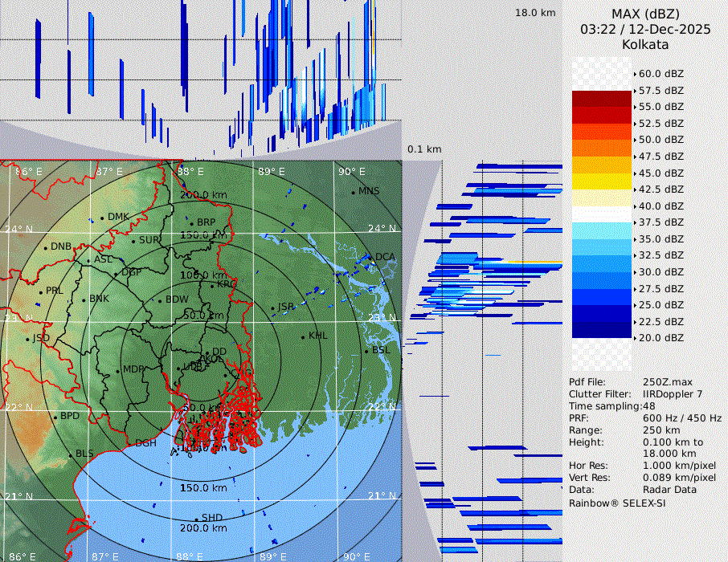Click the dark red 55.0 dBZ swatch
Screen dimensions: 728x562
point(602,107)
